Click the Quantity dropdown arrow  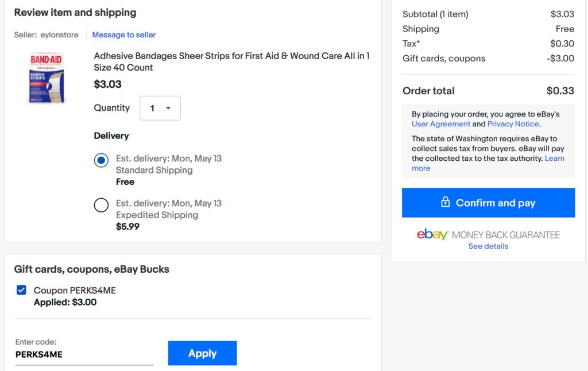(x=168, y=108)
